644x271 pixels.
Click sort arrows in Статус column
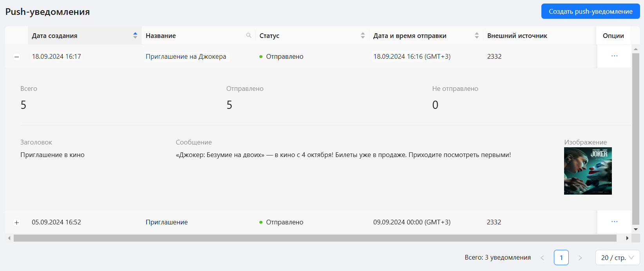click(x=363, y=36)
